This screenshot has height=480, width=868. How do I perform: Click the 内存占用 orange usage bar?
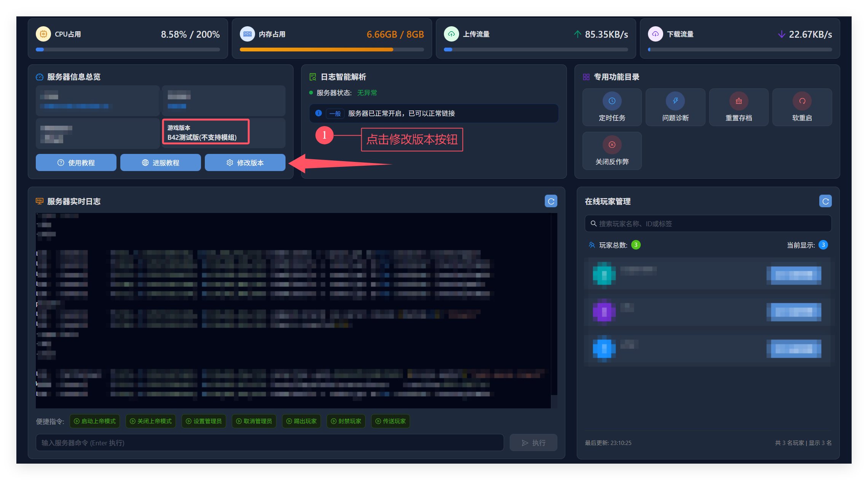point(316,50)
